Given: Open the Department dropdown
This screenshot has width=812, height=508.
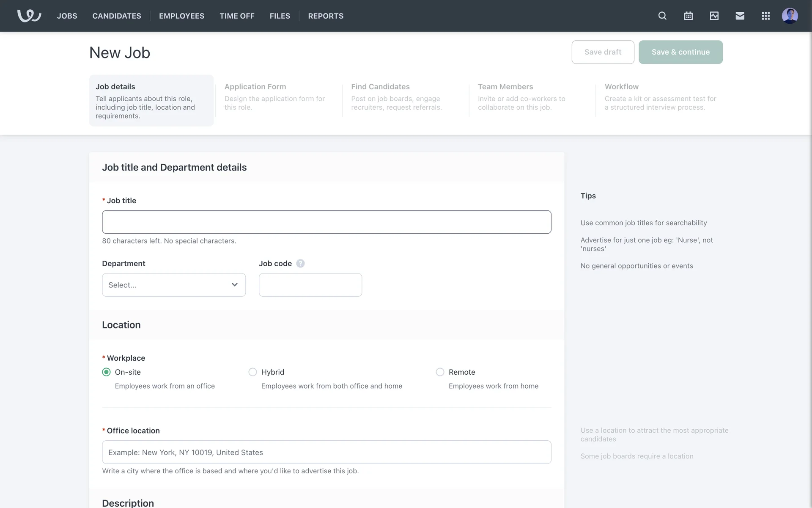Looking at the screenshot, I should (173, 285).
